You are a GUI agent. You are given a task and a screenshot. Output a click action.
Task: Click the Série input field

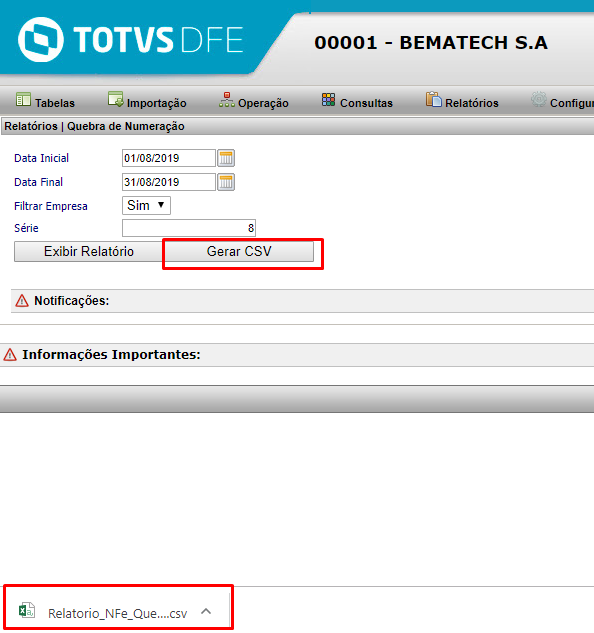click(x=189, y=228)
